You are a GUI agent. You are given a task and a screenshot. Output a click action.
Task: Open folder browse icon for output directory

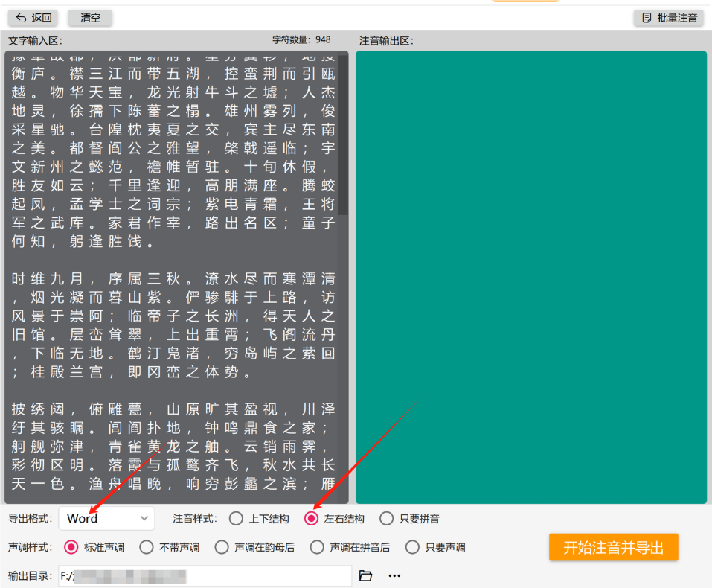click(x=365, y=576)
